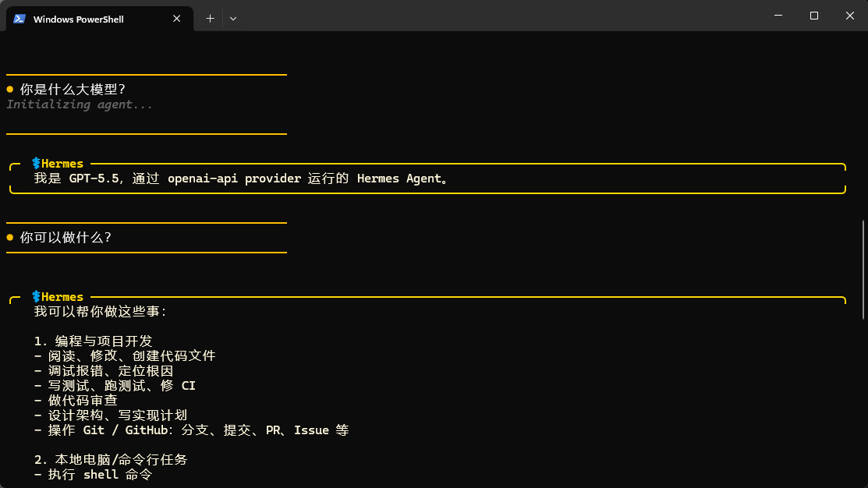
Task: Click the Hermes icon above 我可以帮你做这些事
Action: coord(36,296)
